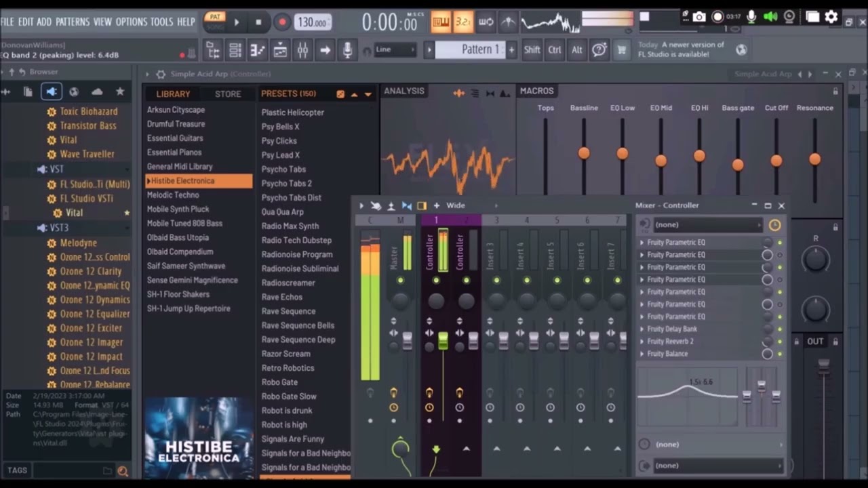The width and height of the screenshot is (868, 488).
Task: Click the add plus icon in mixer toolbar
Action: pyautogui.click(x=436, y=205)
